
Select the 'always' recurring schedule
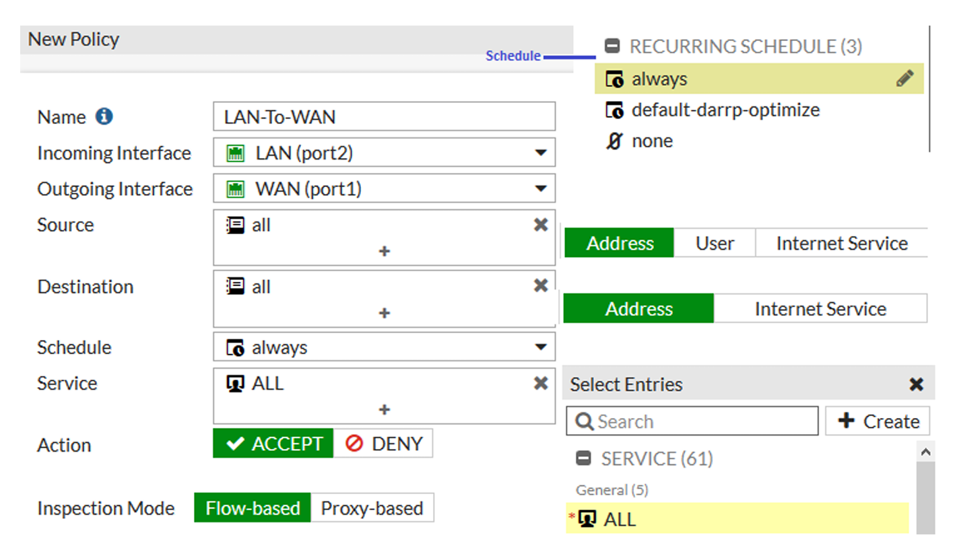tap(759, 79)
